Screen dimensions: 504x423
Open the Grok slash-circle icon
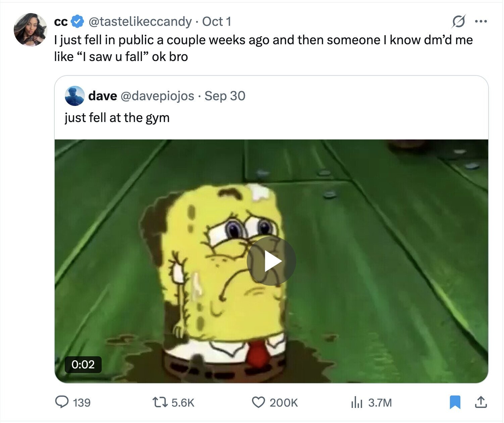(x=458, y=22)
